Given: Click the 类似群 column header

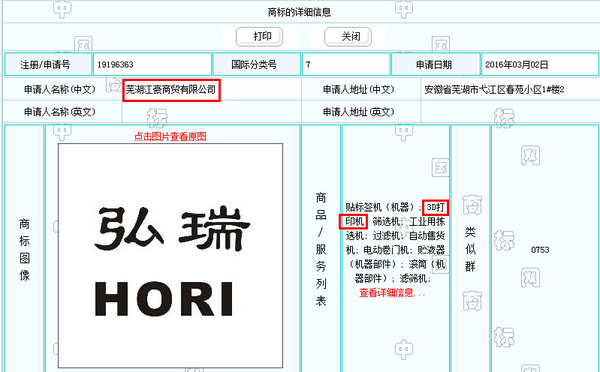Looking at the screenshot, I should pos(470,250).
